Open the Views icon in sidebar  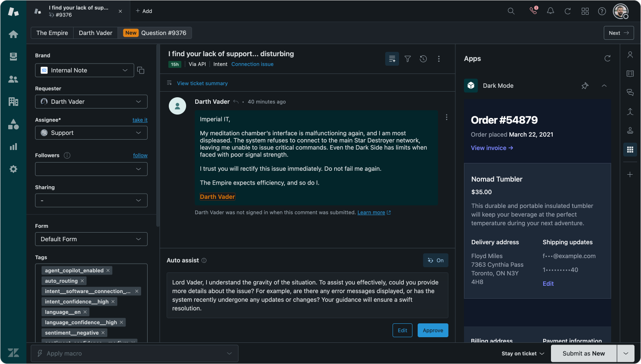point(13,57)
